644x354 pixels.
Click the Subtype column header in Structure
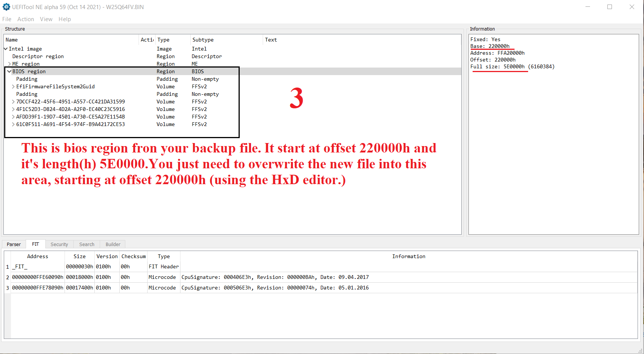click(226, 40)
